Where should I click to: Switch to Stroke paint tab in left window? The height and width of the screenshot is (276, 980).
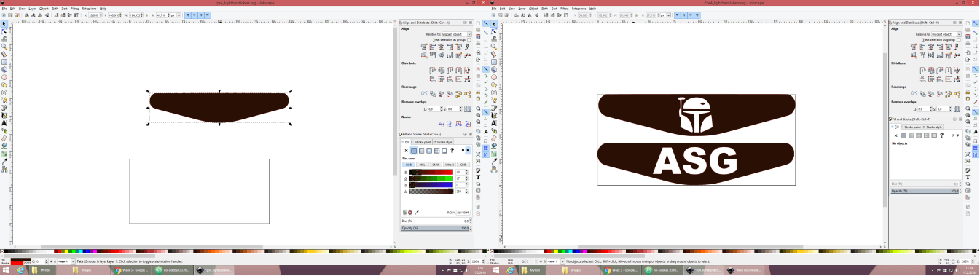tap(421, 142)
